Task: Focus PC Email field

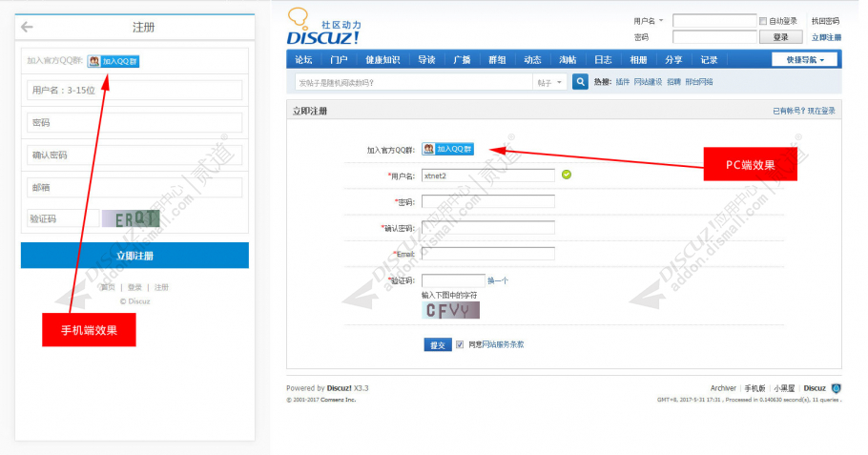Action: (488, 254)
